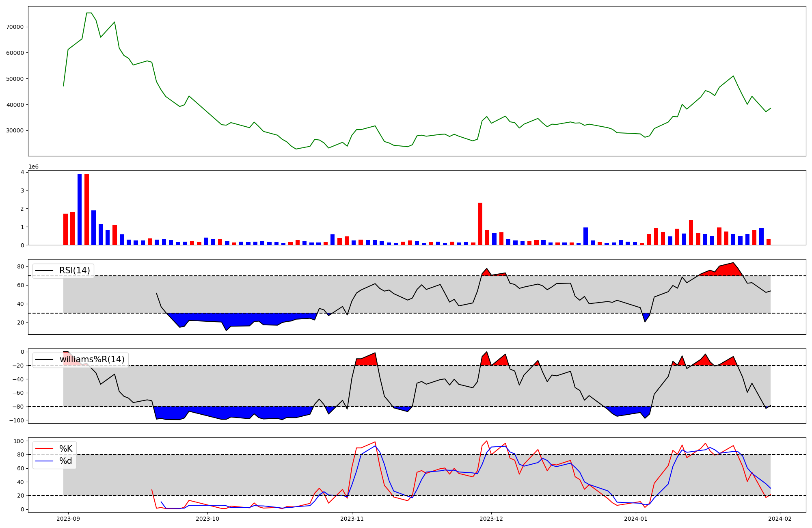Screen dimensions: 812x528
Task: Click the 1e6 volume scale label
Action: tap(34, 167)
